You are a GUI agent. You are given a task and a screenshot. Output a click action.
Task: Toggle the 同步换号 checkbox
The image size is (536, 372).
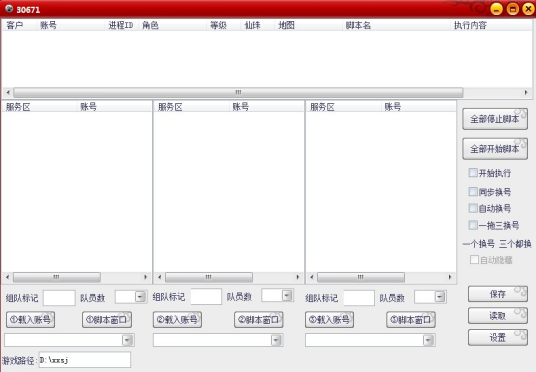point(473,191)
